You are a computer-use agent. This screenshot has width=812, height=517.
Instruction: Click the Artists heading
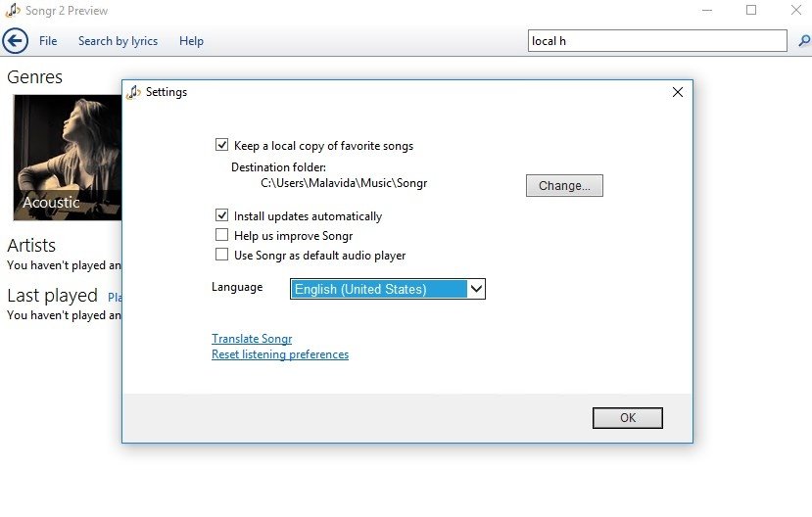pyautogui.click(x=31, y=246)
